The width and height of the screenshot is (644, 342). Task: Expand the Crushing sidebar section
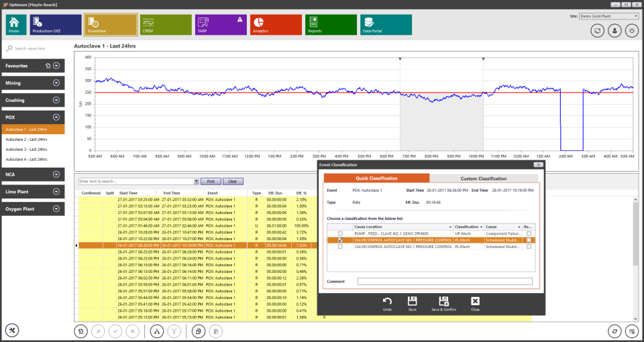point(56,100)
